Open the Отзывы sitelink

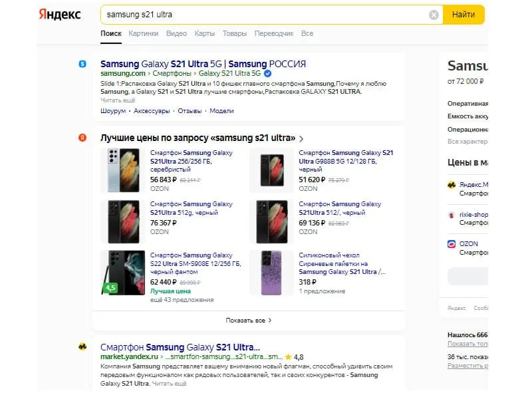[190, 111]
